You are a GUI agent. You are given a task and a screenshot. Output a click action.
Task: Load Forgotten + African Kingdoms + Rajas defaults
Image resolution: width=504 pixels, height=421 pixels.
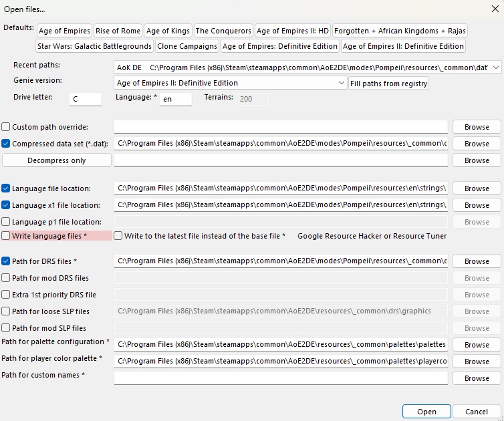[x=400, y=31]
